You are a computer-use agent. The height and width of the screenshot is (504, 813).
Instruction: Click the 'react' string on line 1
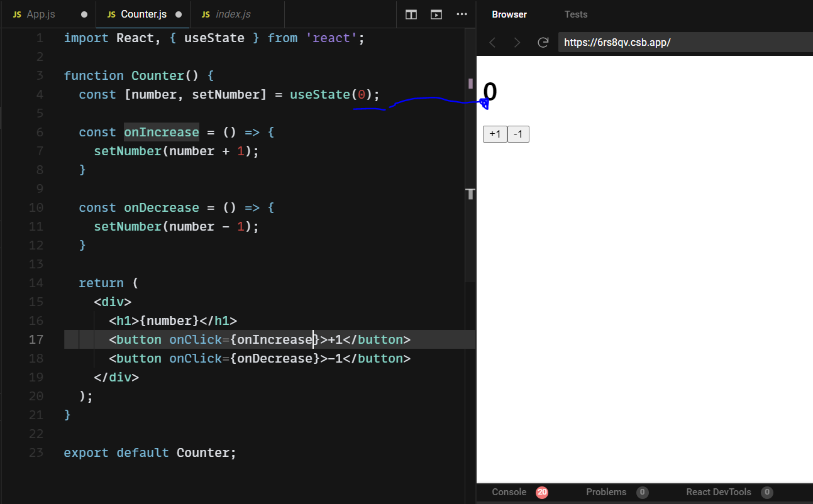331,38
